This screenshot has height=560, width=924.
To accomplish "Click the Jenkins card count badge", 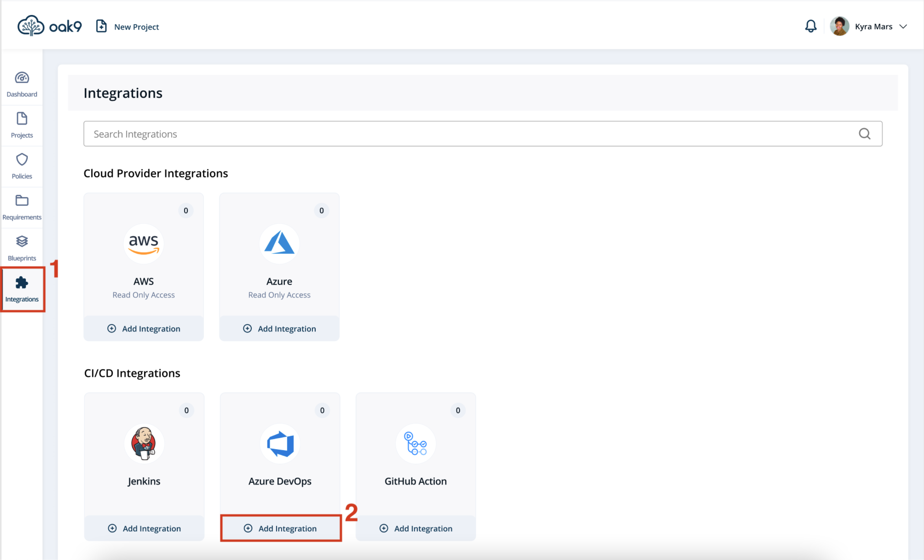I will 187,411.
